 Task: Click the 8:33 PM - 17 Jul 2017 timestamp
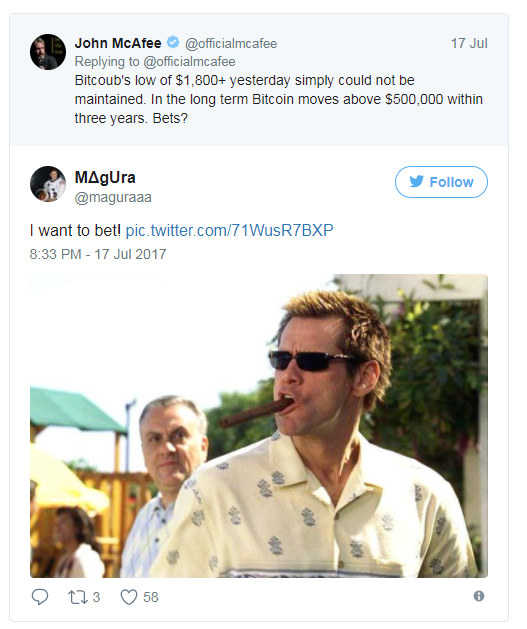coord(98,254)
